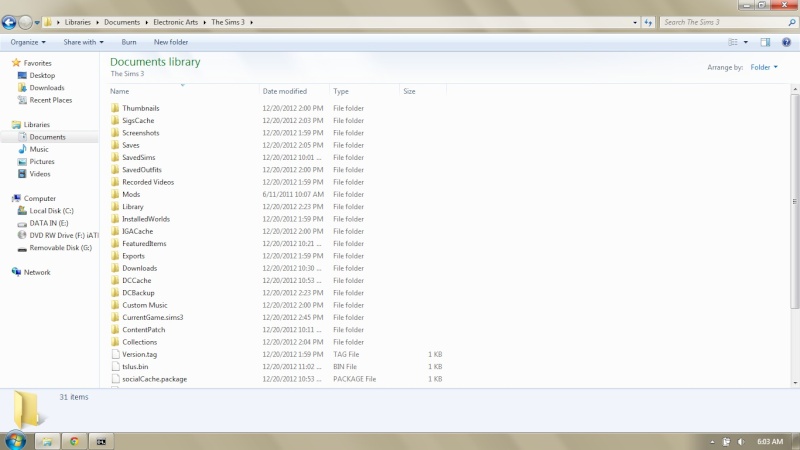Select Videos library in sidebar
Image resolution: width=800 pixels, height=450 pixels.
tap(34, 174)
